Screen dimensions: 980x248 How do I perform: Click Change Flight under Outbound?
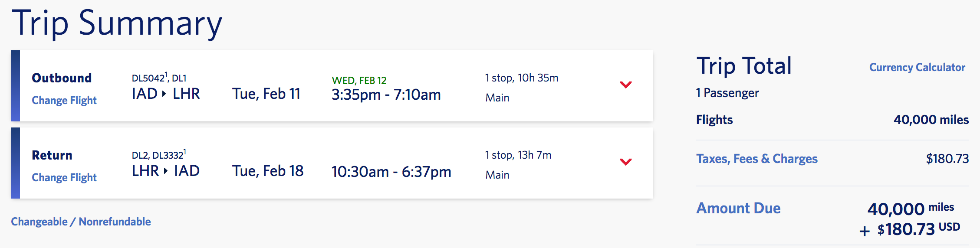coord(64,100)
